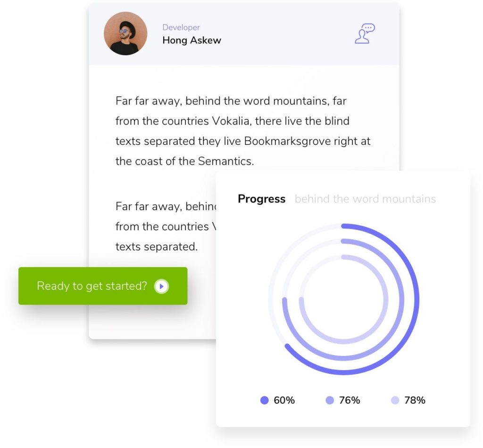Click the empty center of the progress chart
483x448 pixels.
click(343, 299)
